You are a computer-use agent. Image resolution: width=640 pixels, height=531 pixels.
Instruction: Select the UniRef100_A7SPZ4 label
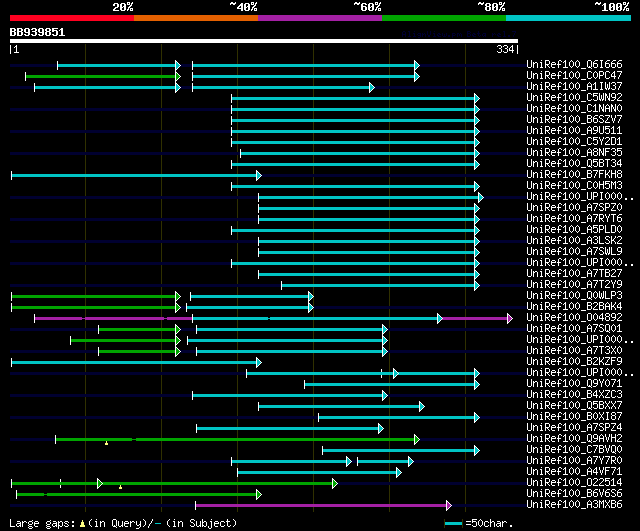pos(574,428)
